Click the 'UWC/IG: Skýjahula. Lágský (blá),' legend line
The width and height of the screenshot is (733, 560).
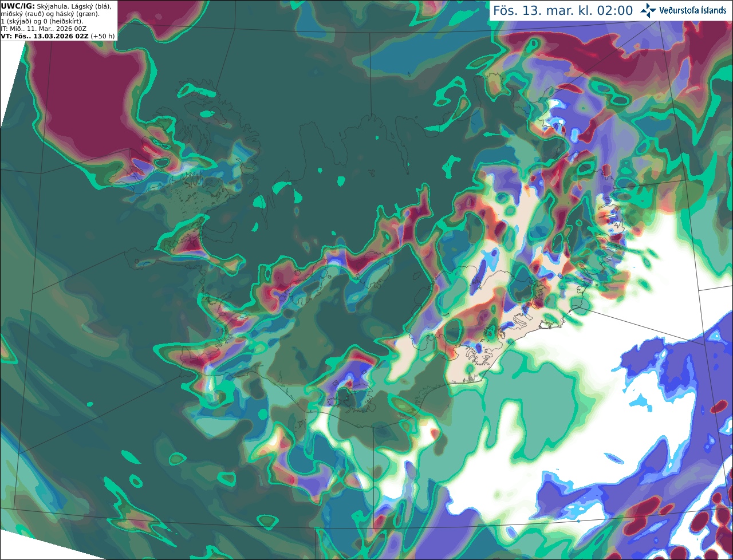56,6
